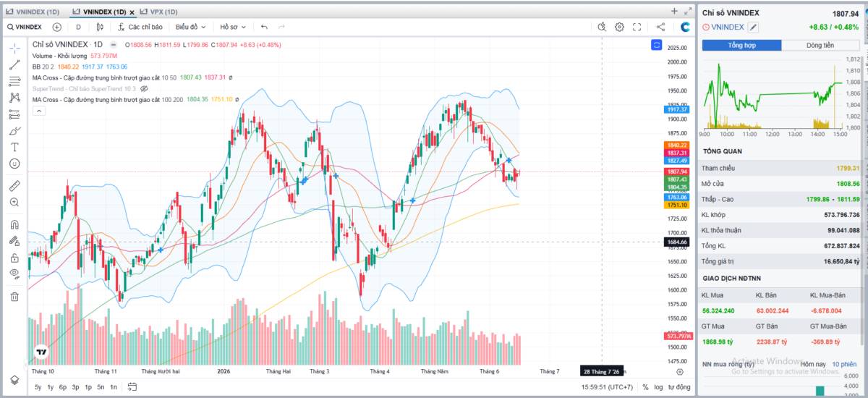Set the time range to 1n
Screen dimensions: 868x398
pyautogui.click(x=113, y=387)
